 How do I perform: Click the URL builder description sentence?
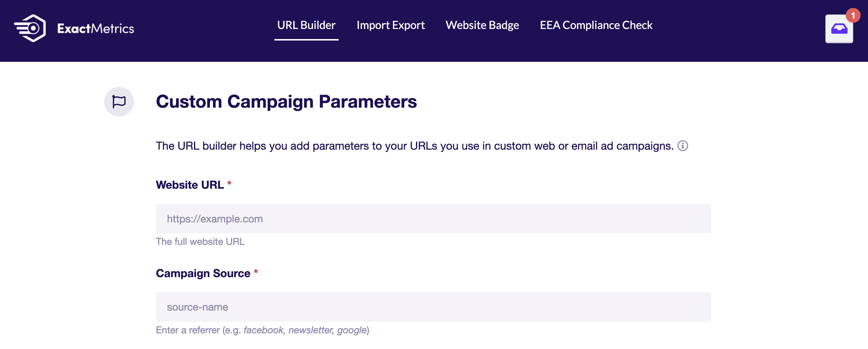(x=415, y=146)
